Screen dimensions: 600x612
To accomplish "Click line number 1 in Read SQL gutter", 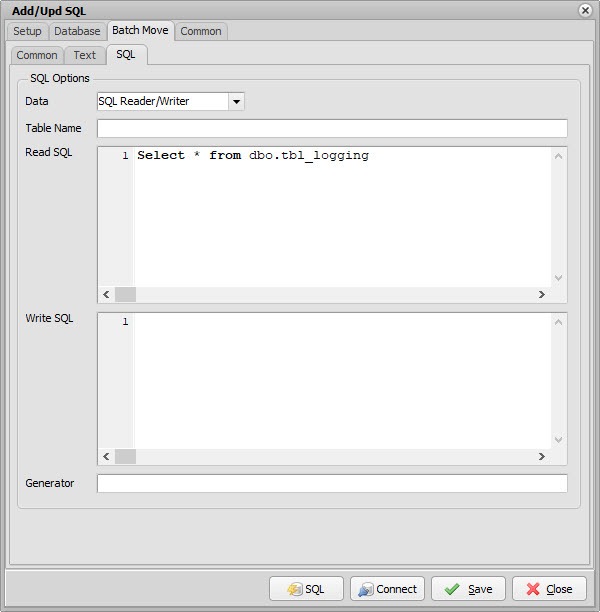I will [125, 156].
